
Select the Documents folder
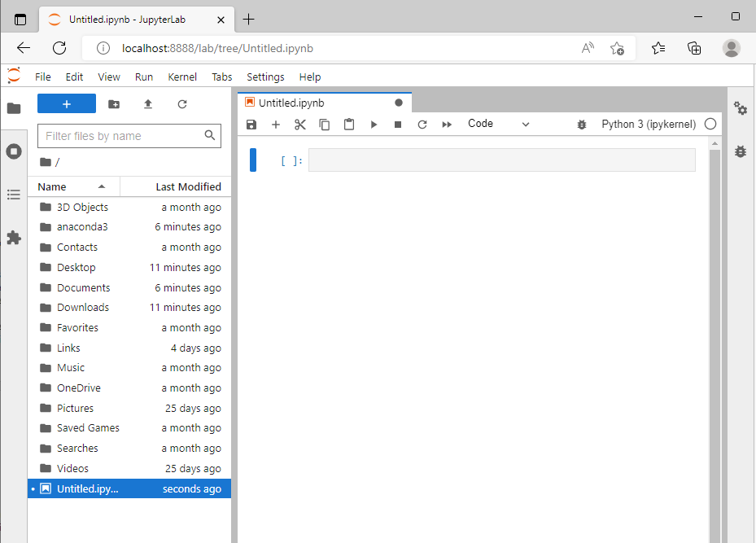(129, 287)
